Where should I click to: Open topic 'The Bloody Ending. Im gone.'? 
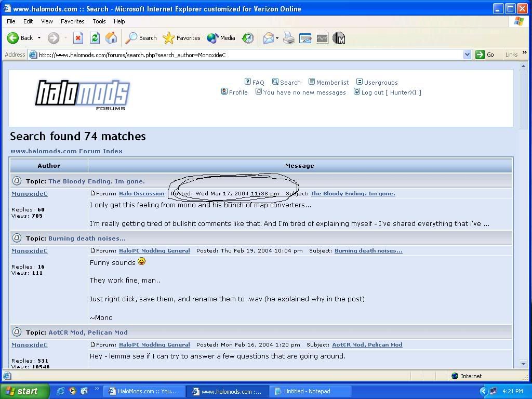[97, 181]
